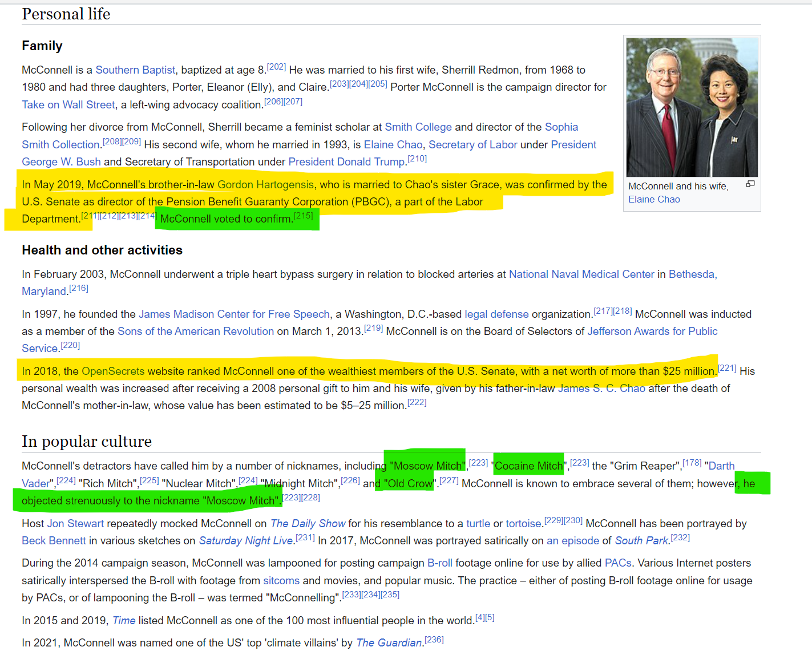The image size is (812, 663).
Task: Open the Elaine Chao link in the photo caption
Action: [654, 199]
